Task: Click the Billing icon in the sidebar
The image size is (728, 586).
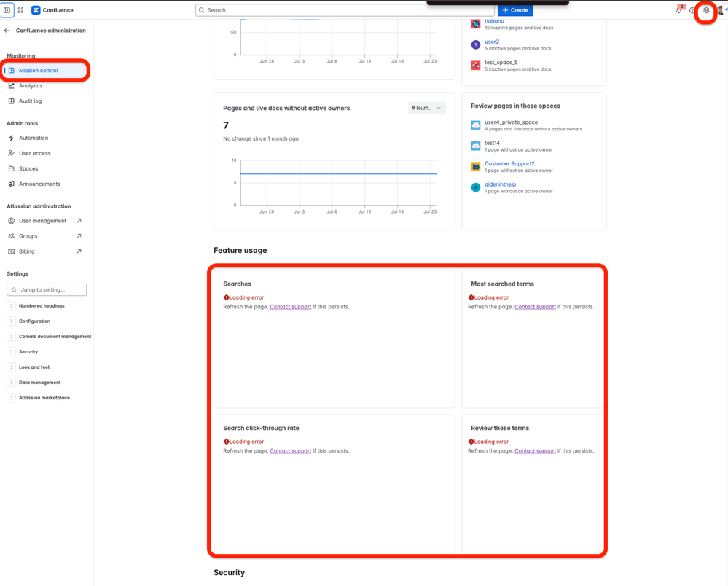Action: click(x=12, y=251)
